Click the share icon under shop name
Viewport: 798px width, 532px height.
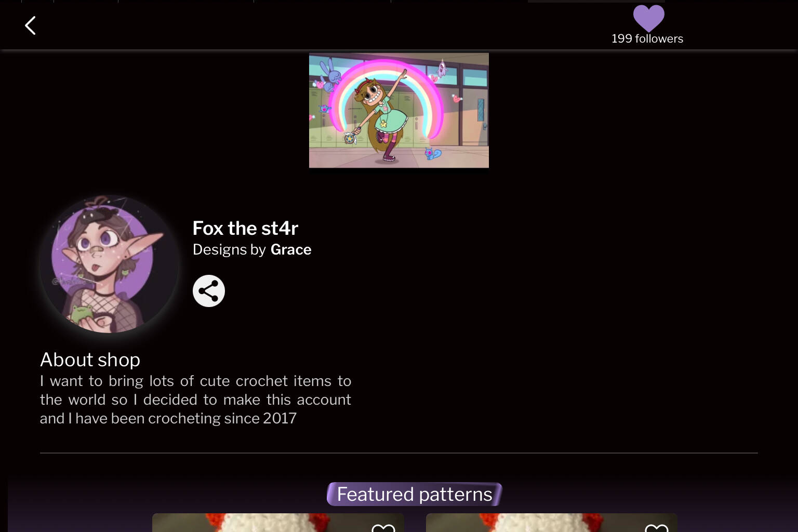[209, 291]
